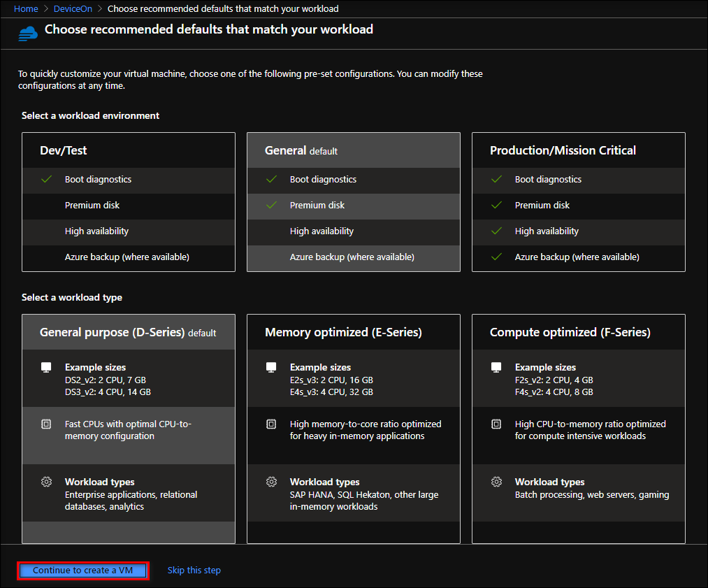Choose General purpose (D-Series) workload type

tap(127, 332)
